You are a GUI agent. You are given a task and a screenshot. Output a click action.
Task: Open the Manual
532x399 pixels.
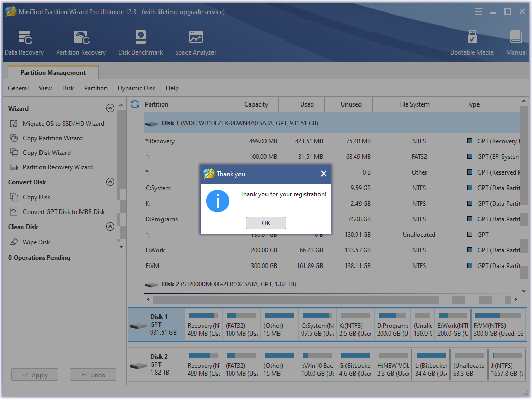pos(516,43)
